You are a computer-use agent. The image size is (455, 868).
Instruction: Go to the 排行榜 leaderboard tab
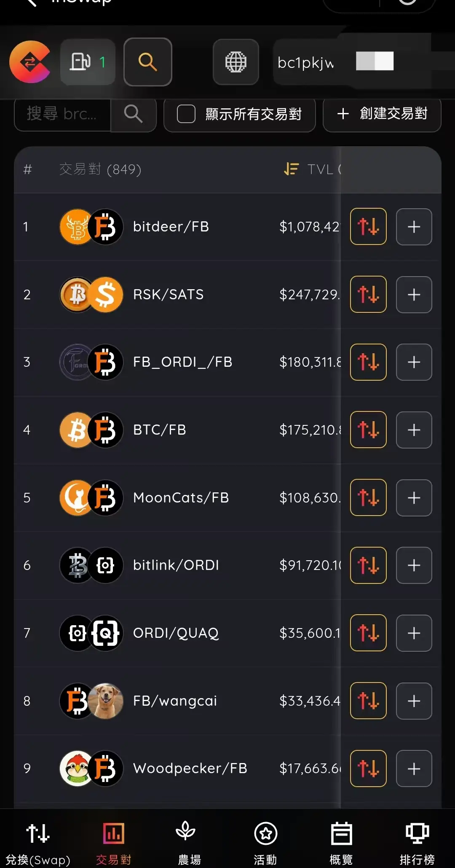tap(417, 841)
